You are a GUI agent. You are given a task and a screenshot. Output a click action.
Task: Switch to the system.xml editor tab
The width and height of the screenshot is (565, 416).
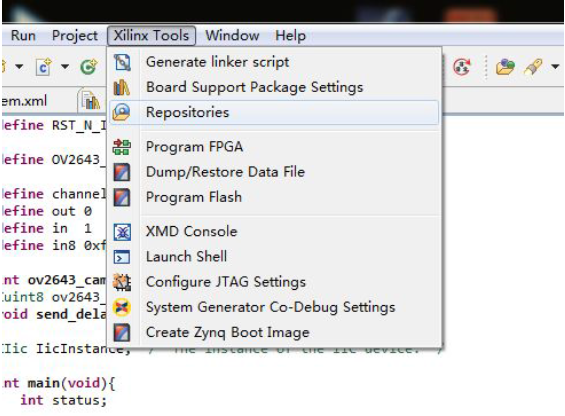pyautogui.click(x=25, y=101)
